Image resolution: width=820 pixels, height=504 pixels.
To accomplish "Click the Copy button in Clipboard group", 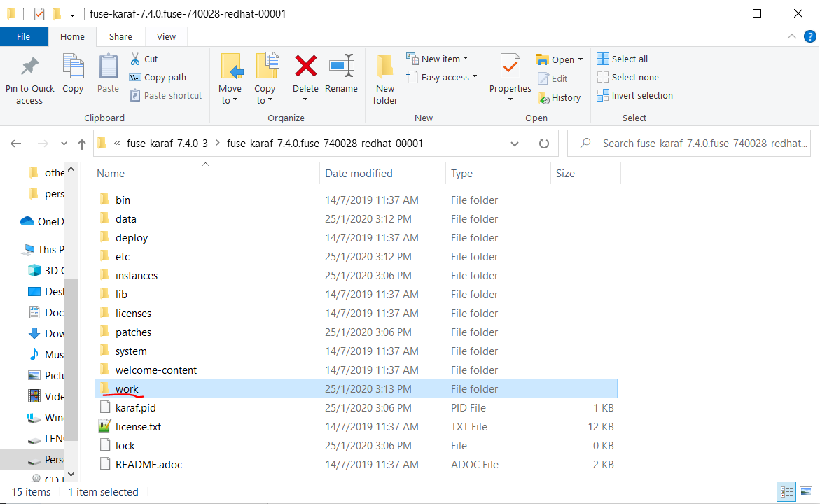I will (73, 73).
